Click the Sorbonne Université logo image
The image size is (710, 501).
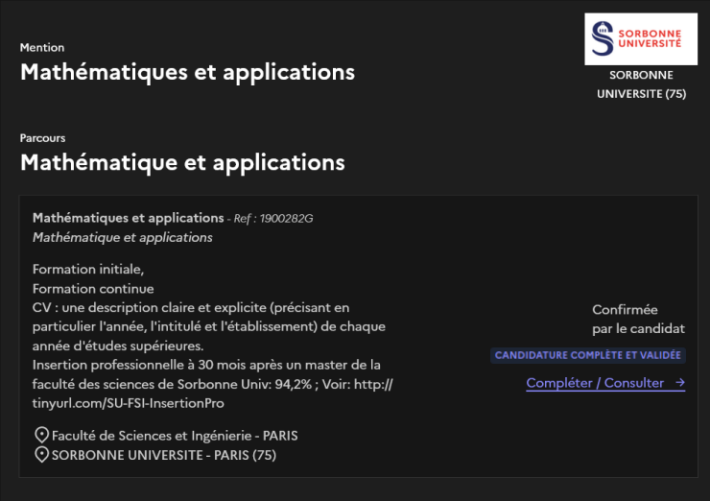641,39
